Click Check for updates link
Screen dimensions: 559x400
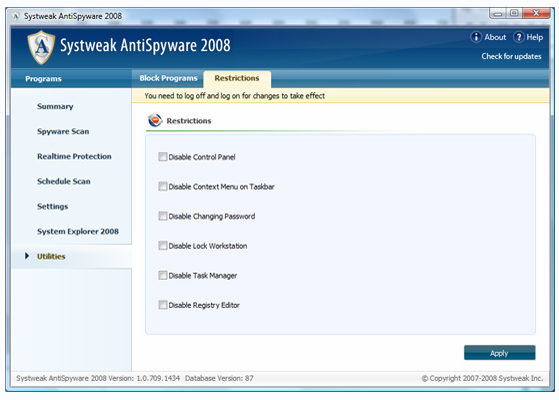511,56
